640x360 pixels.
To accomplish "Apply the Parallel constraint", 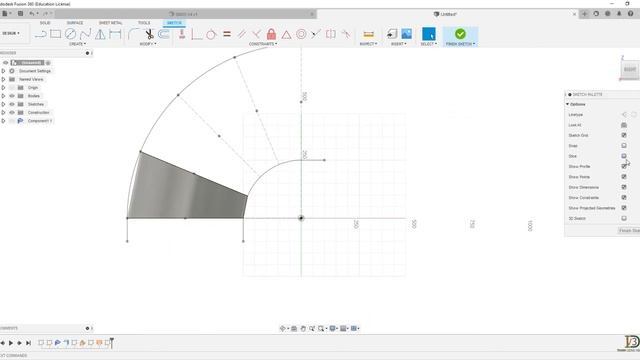I will click(x=242, y=34).
